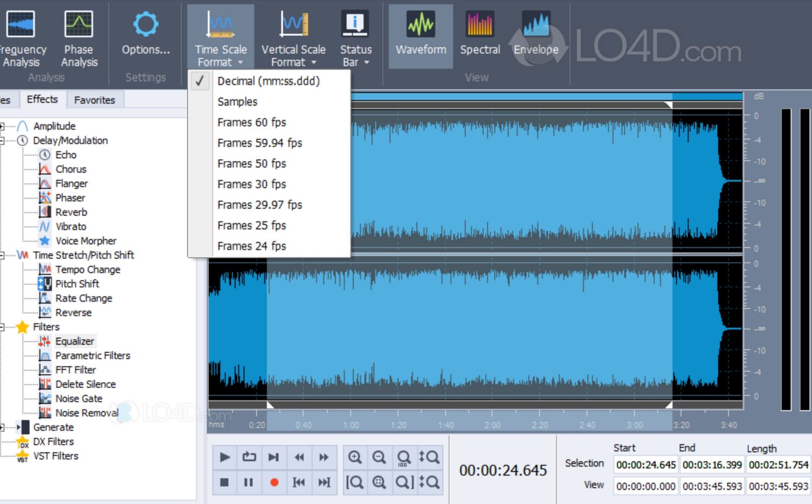Image resolution: width=812 pixels, height=504 pixels.
Task: Open the Equalizer effect
Action: [75, 341]
